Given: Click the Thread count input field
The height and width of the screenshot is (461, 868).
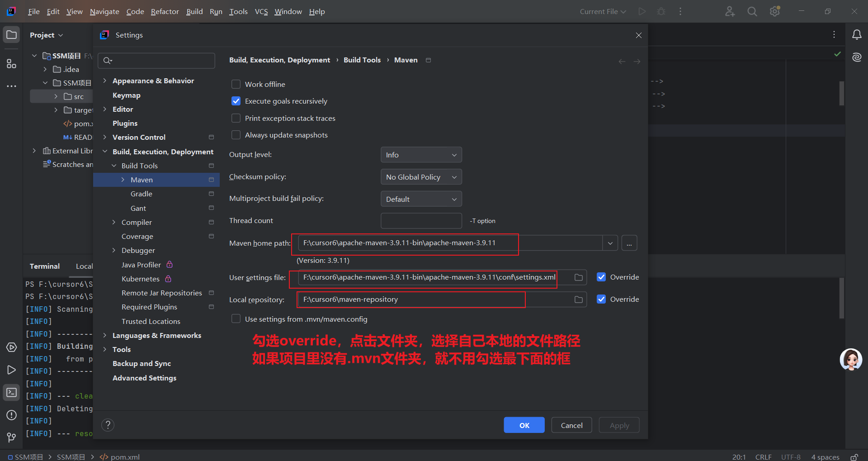Looking at the screenshot, I should point(421,221).
